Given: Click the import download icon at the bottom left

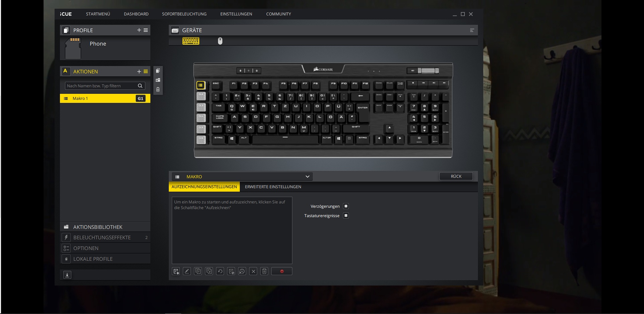Looking at the screenshot, I should click(67, 275).
